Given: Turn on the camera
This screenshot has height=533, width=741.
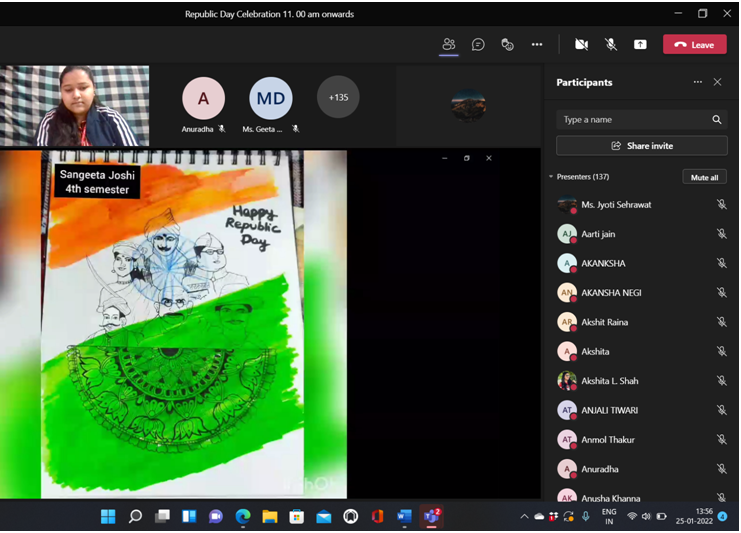Looking at the screenshot, I should tap(581, 45).
